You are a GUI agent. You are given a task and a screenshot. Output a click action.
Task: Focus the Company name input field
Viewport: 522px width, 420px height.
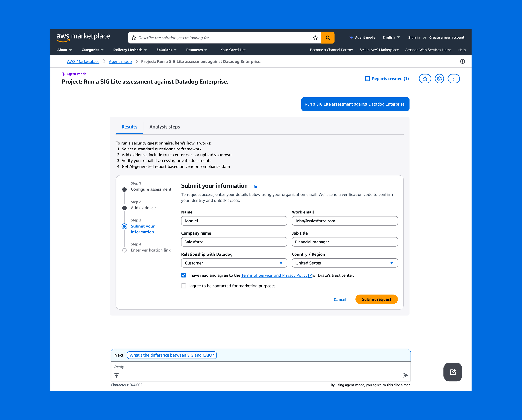tap(234, 242)
